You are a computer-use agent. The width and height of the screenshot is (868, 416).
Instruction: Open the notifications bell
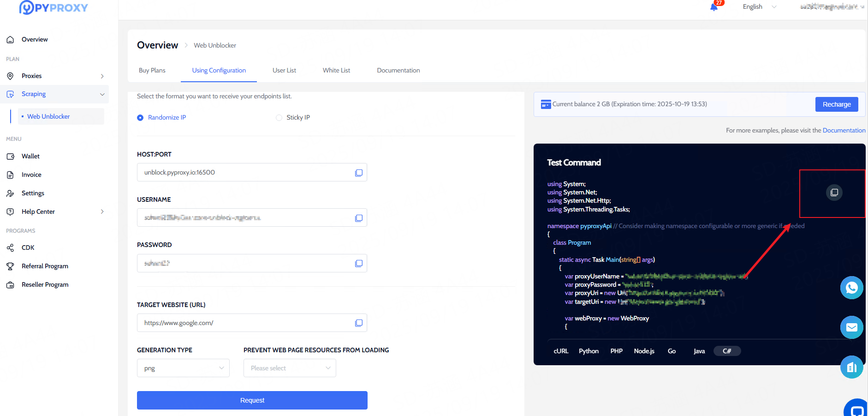(x=714, y=7)
